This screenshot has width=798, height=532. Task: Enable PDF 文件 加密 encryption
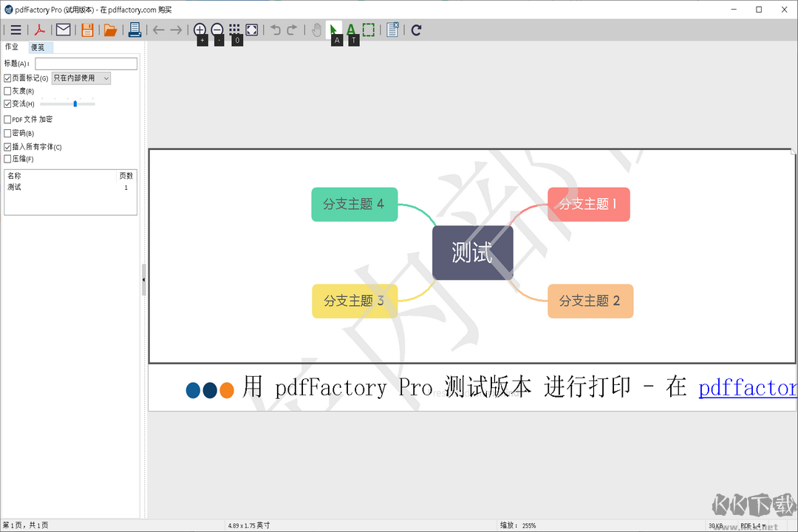[8, 118]
